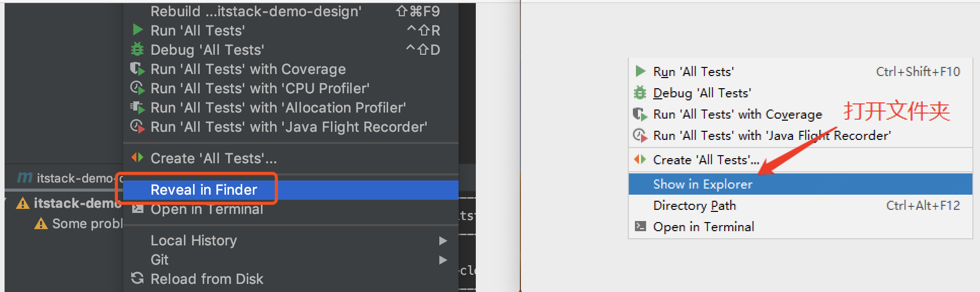Click the Java Flight Recorder icon in dark menu
The height and width of the screenshot is (292, 980).
137,126
